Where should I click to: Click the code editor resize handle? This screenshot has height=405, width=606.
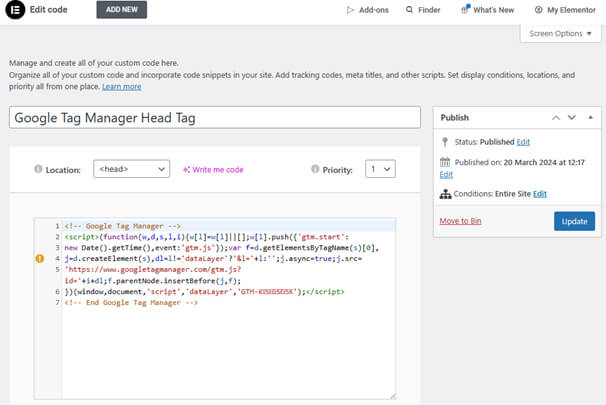coord(393,396)
